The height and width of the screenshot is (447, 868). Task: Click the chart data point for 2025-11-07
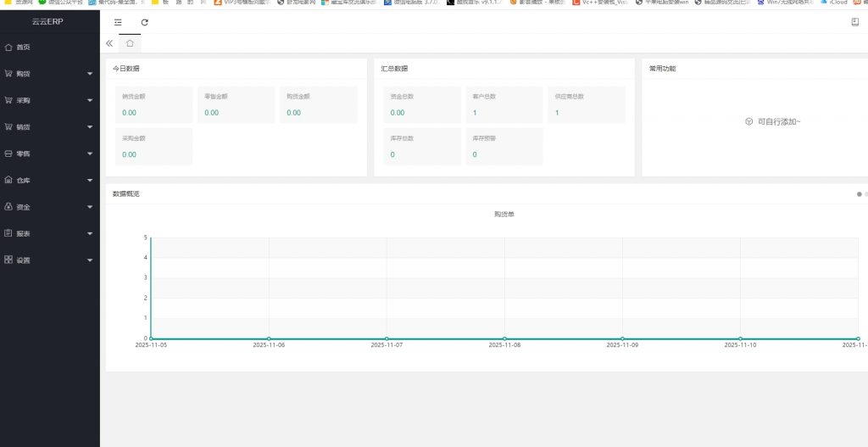[387, 338]
